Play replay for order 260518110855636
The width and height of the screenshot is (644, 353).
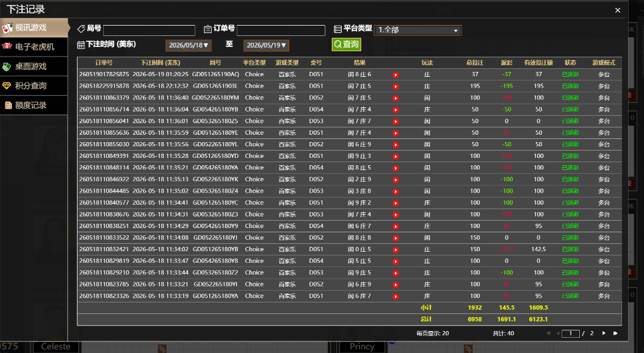click(396, 134)
